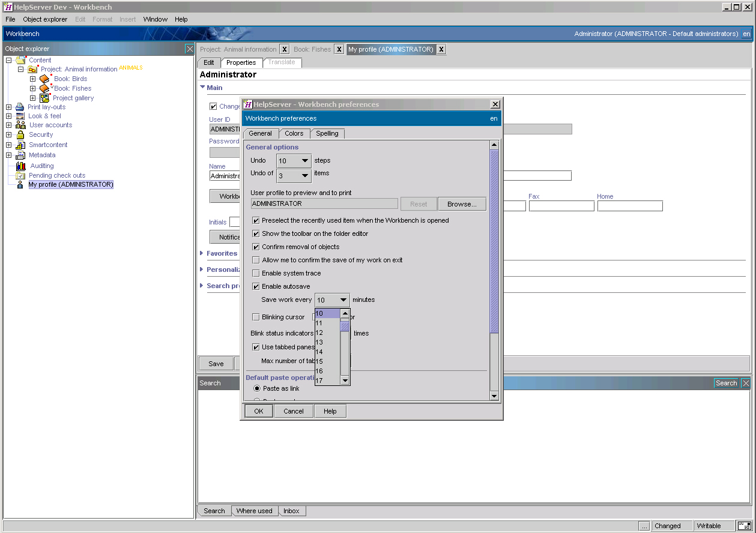Click the My profile person icon
Screen dimensions: 756x533
click(x=20, y=184)
